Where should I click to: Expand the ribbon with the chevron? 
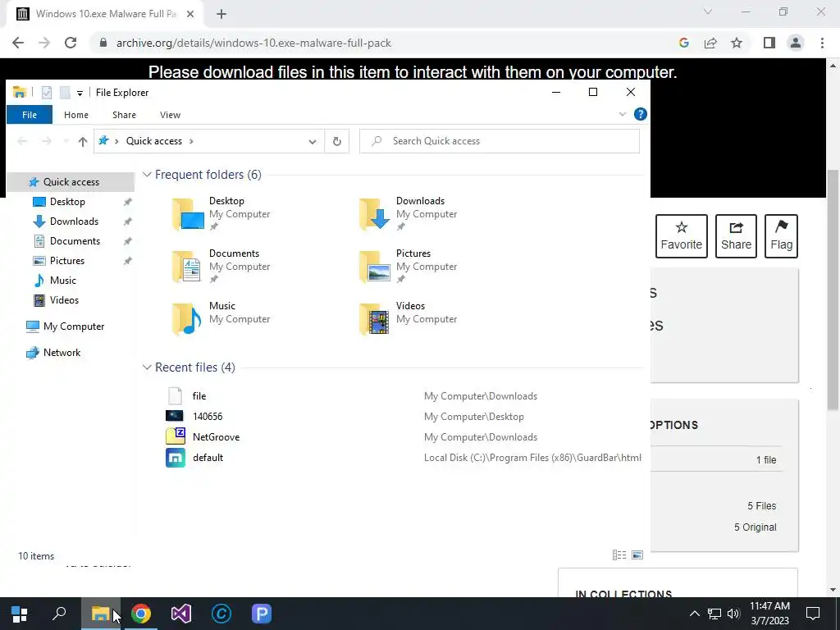pyautogui.click(x=623, y=114)
